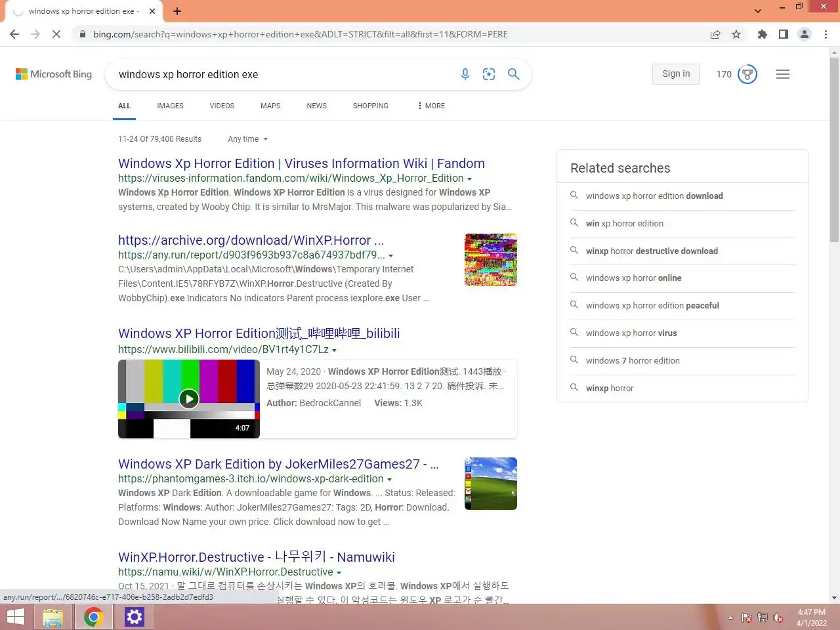The image size is (840, 630).
Task: Search related: windows xp horror online
Action: [633, 278]
